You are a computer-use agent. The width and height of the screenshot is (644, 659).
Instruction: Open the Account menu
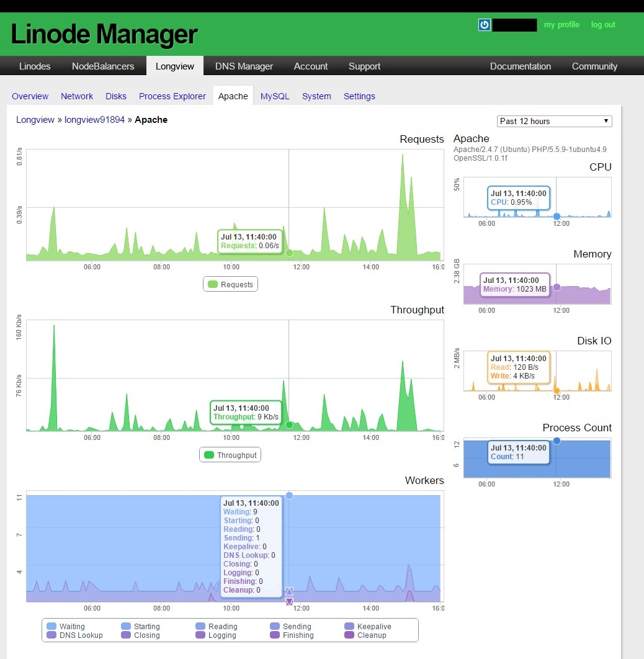point(310,66)
